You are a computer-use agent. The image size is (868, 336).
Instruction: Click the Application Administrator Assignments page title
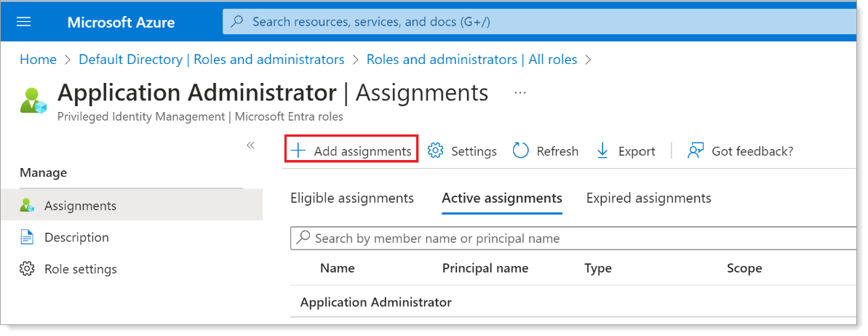point(273,93)
